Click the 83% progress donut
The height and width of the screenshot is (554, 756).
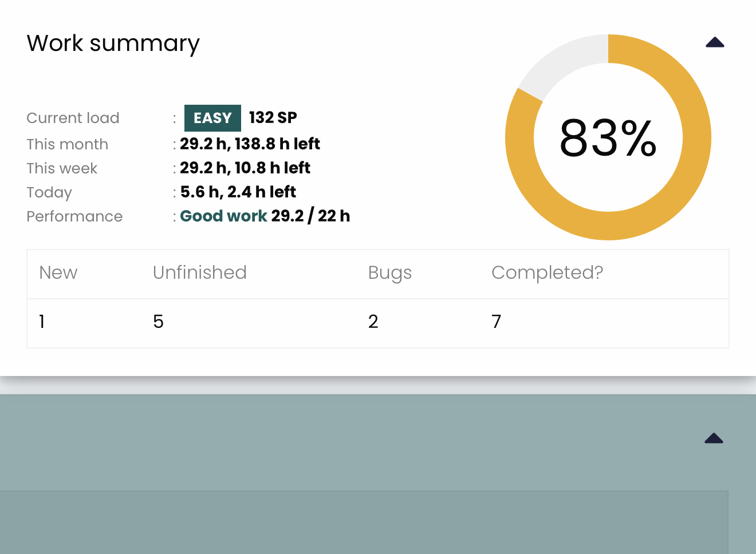pyautogui.click(x=608, y=137)
